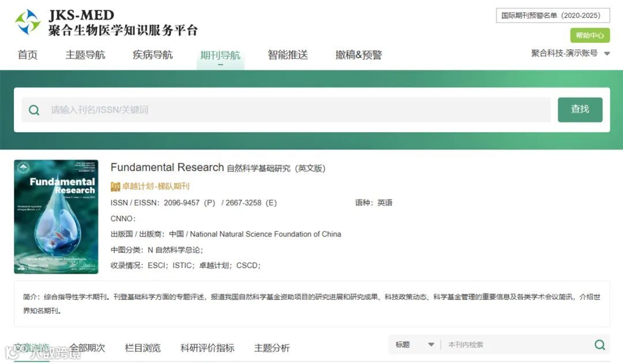Screen dimensions: 623x364
Task: Open 帮助中心 button
Action: [x=590, y=35]
